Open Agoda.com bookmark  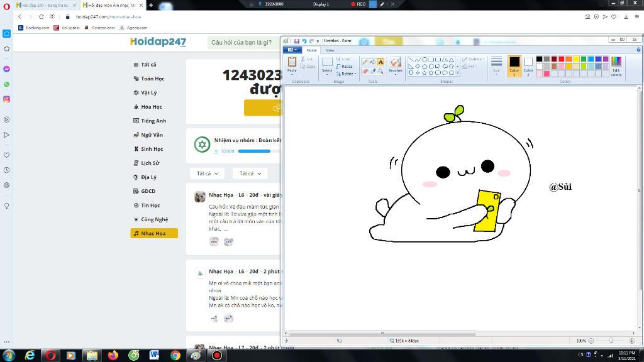point(133,28)
